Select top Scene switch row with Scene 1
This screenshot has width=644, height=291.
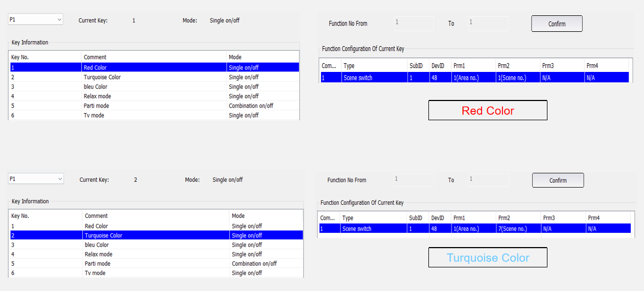(x=474, y=77)
